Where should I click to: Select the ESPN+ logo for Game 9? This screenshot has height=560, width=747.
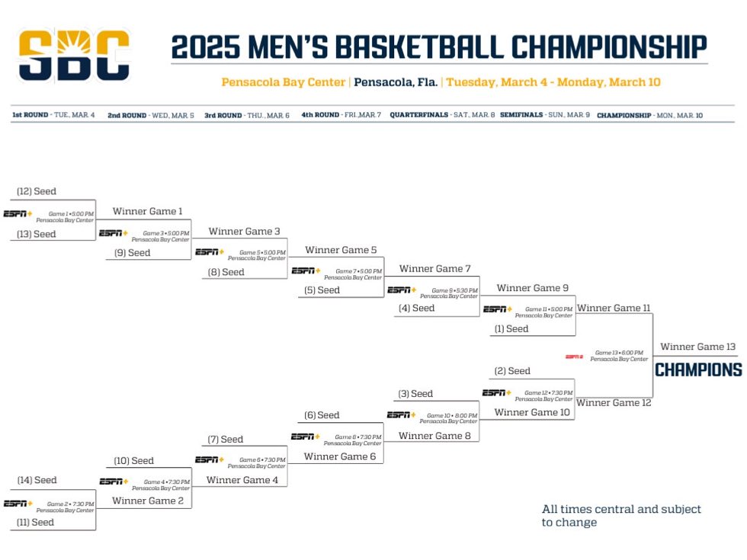[402, 290]
